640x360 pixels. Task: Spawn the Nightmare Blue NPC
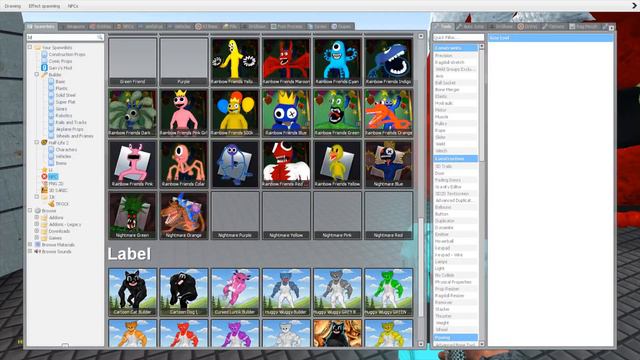[x=388, y=164]
